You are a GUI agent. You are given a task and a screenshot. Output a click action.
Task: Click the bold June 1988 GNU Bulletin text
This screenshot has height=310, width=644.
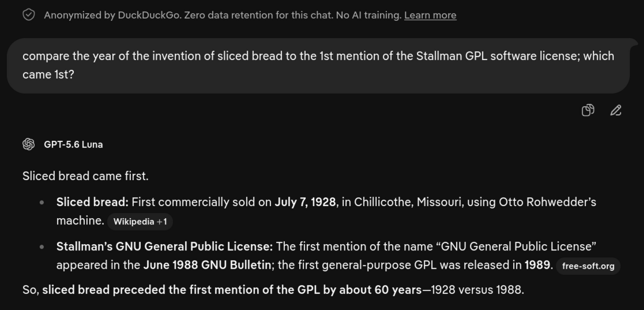pyautogui.click(x=207, y=265)
